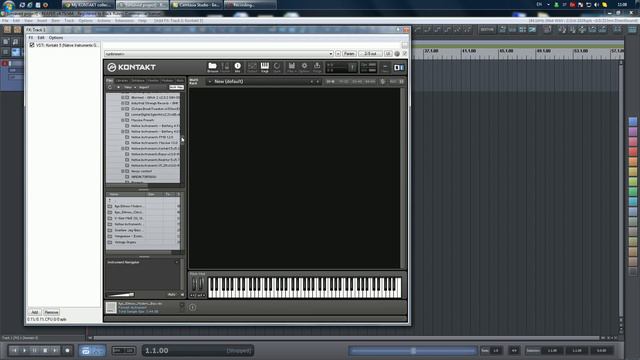
Task: Click REAPER transport Stop button
Action: 45,350
